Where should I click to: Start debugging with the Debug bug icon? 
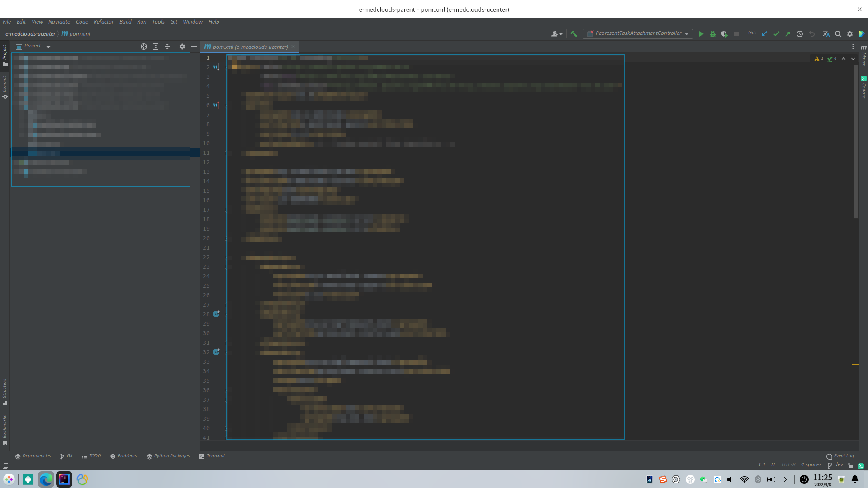(712, 34)
